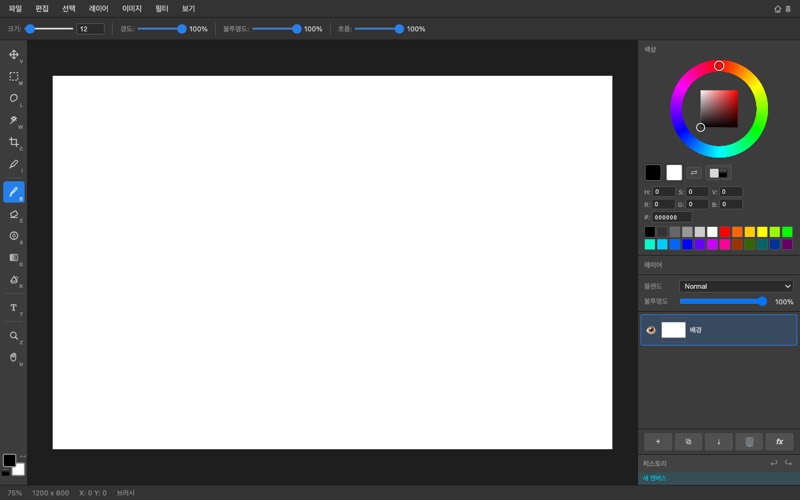Adjust the brush opacity slider in options bar
Screen dimensions: 800x500
pyautogui.click(x=277, y=29)
